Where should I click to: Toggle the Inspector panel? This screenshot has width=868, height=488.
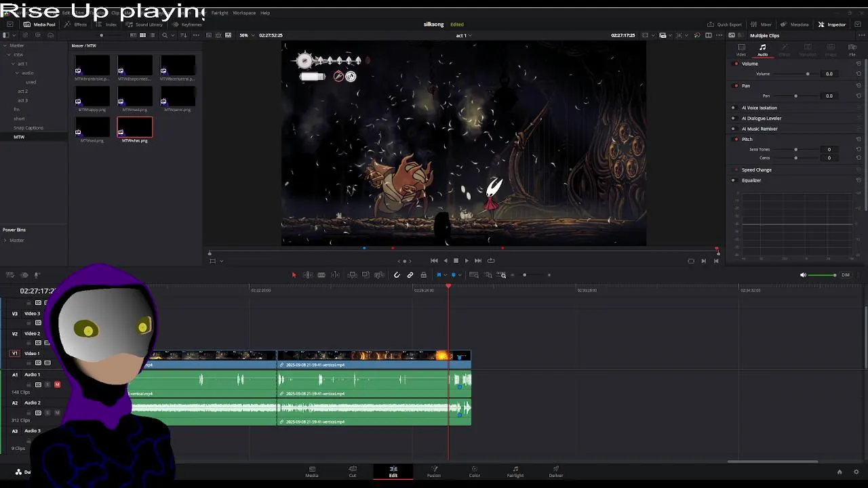[x=832, y=24]
